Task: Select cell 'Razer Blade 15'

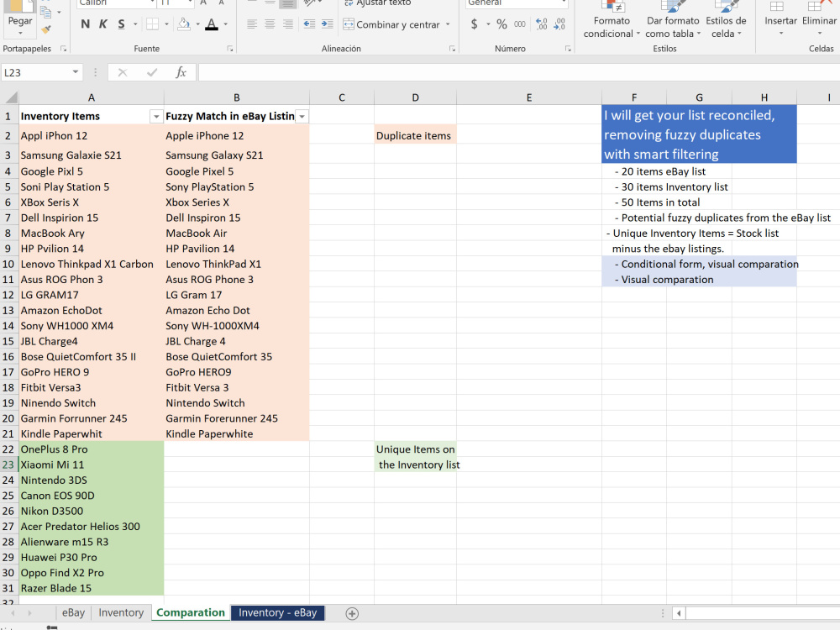Action: pyautogui.click(x=91, y=588)
